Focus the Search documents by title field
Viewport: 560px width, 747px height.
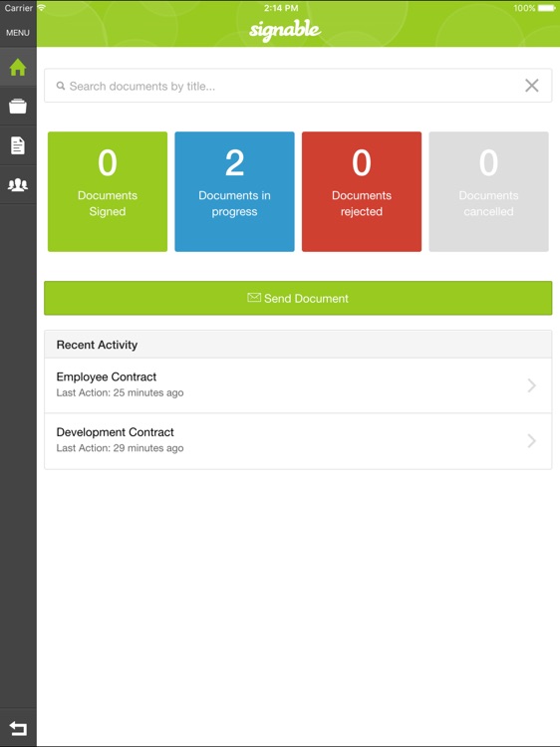coord(298,86)
